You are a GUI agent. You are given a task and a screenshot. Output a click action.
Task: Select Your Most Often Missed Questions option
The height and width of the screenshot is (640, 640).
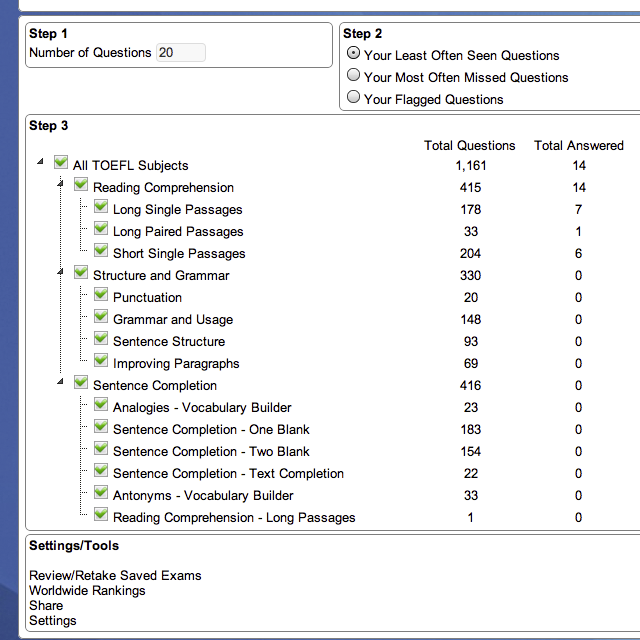[353, 75]
